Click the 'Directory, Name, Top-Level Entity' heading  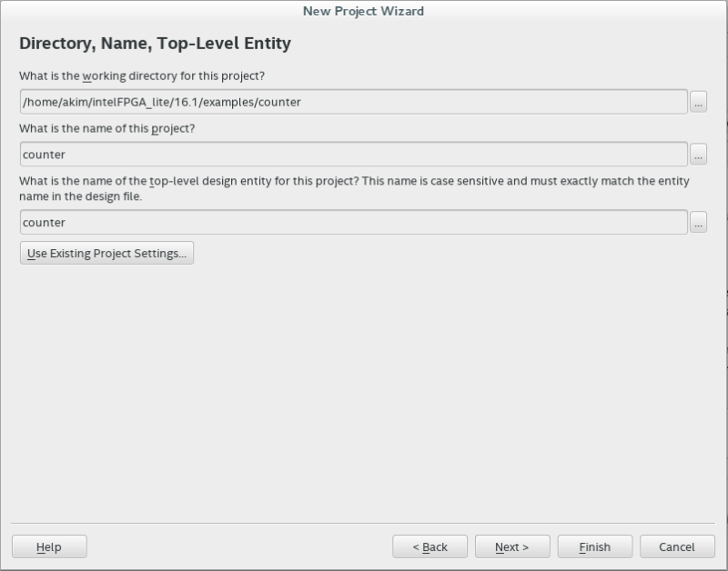point(155,43)
